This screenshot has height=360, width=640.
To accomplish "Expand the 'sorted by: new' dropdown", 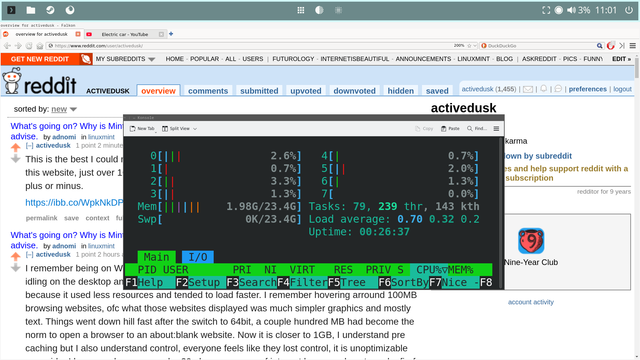I will (64, 109).
